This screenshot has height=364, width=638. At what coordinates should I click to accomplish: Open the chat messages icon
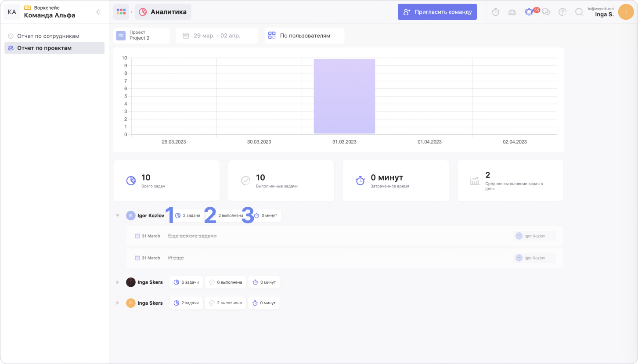[x=546, y=12]
